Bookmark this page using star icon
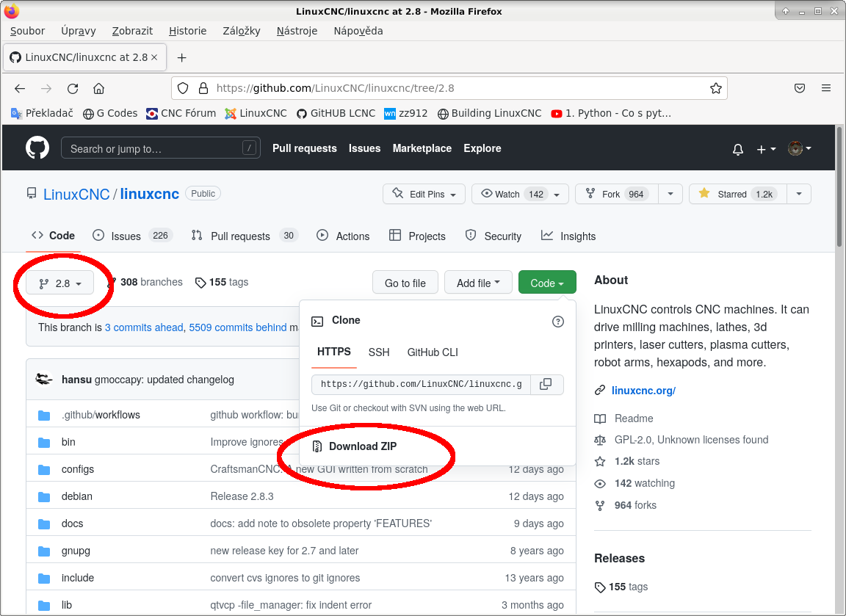This screenshot has width=846, height=616. pos(715,89)
